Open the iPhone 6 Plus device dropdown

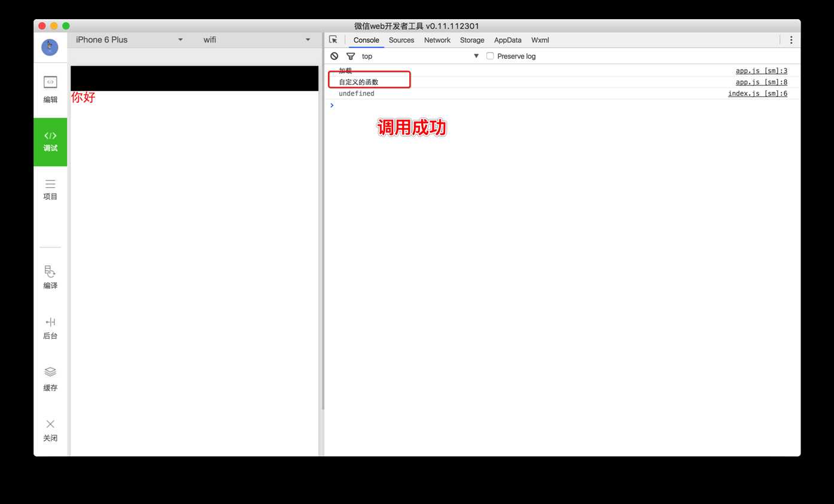129,39
